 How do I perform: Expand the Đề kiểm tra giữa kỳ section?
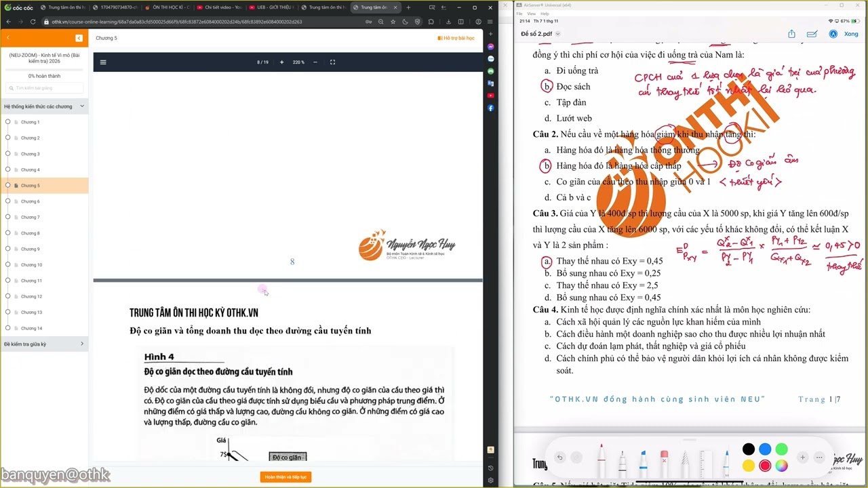point(44,344)
